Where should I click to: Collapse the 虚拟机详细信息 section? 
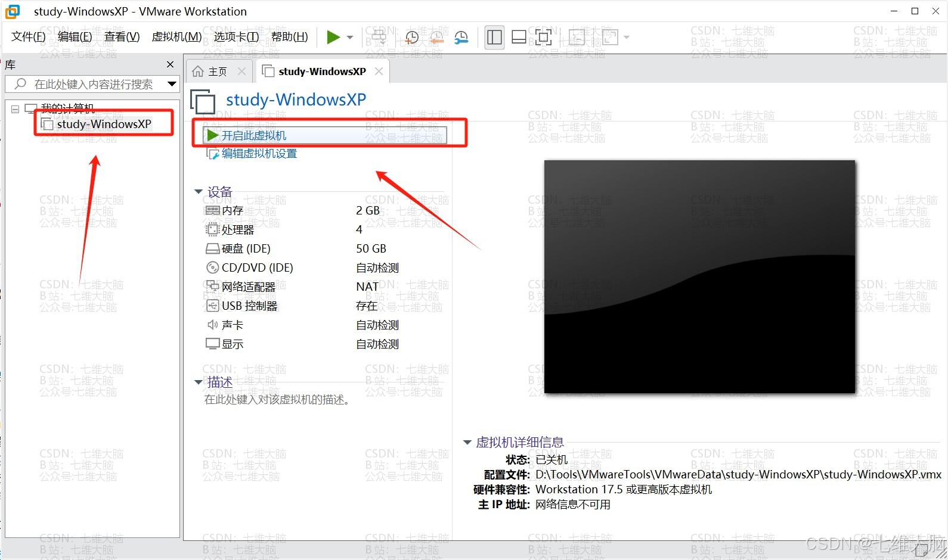467,443
